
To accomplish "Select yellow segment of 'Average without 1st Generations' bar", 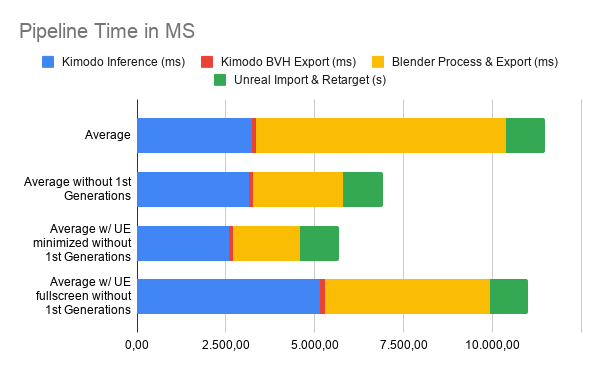I will [x=298, y=189].
